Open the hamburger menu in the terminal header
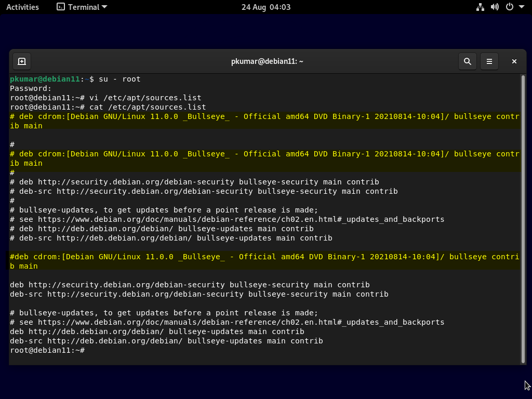The height and width of the screenshot is (399, 532). (x=489, y=61)
